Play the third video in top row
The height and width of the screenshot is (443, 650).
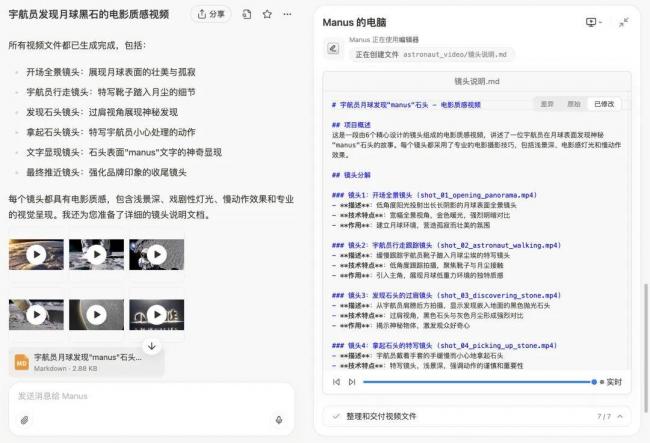tap(157, 255)
